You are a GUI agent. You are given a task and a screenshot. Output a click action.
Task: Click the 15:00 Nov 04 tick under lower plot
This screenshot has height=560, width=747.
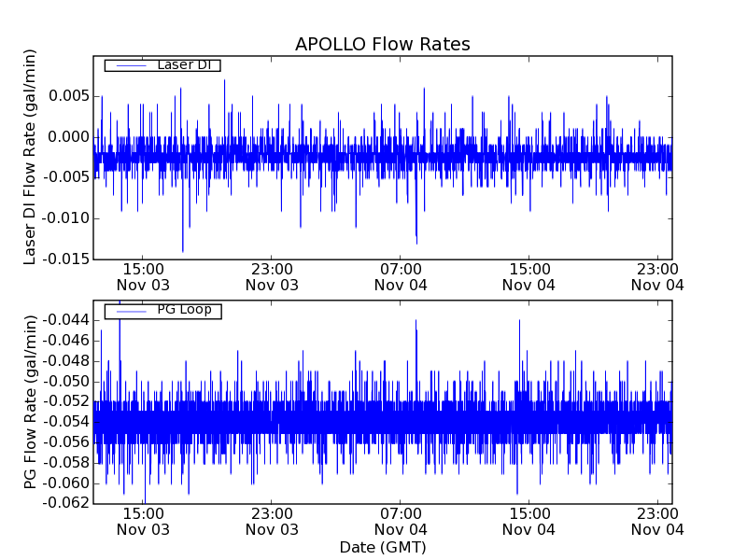529,521
